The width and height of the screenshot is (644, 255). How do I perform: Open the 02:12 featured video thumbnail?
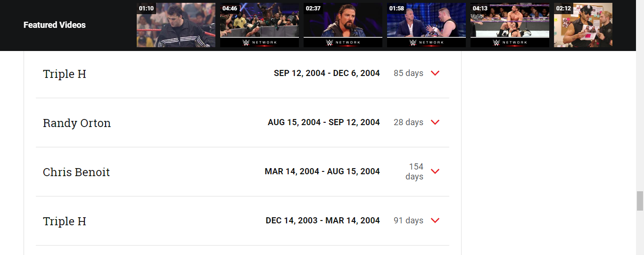pos(583,25)
